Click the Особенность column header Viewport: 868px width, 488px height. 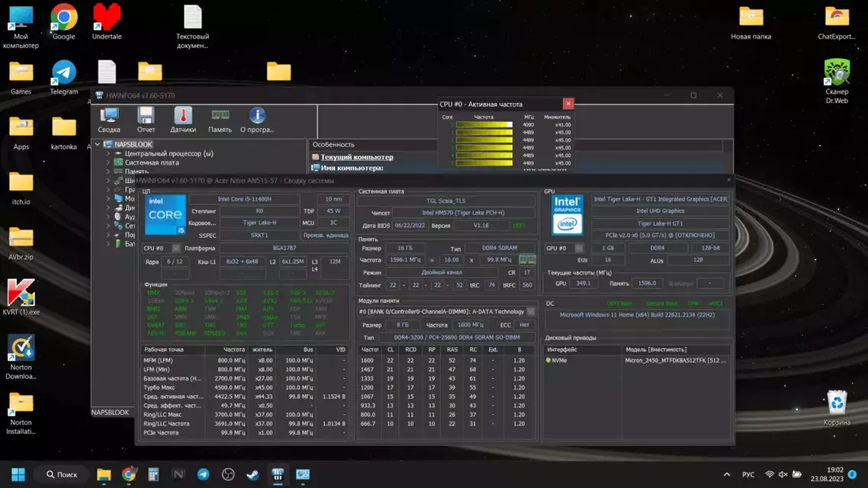tap(333, 144)
